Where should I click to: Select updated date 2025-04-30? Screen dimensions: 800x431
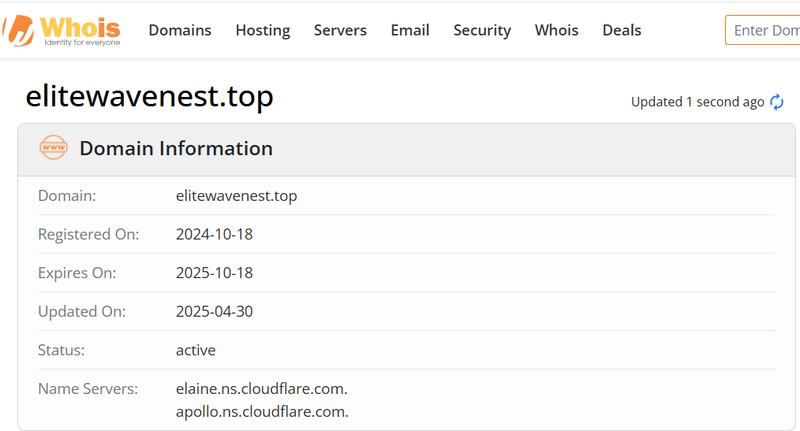point(214,312)
